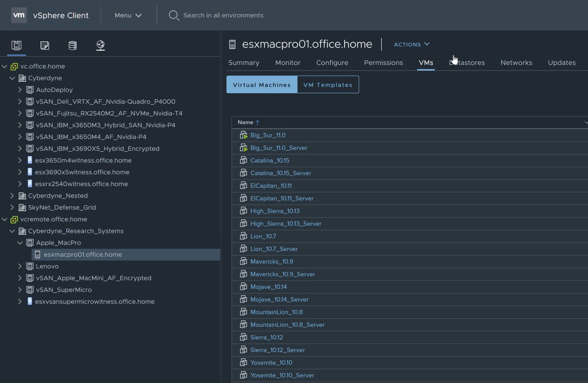
Task: Expand the SkyNet_Defense_Grid datacenter
Action: click(12, 207)
